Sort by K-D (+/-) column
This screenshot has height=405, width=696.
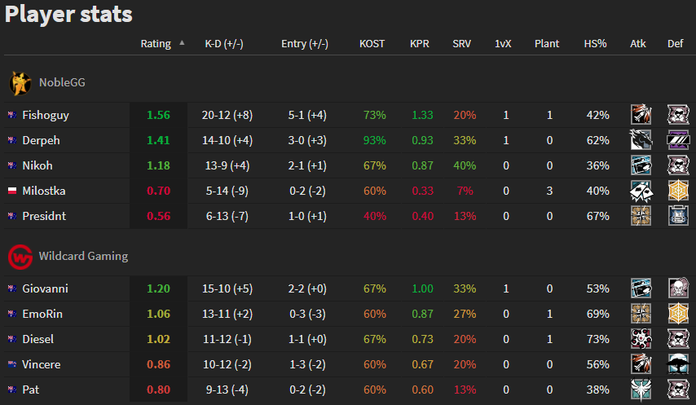click(224, 44)
